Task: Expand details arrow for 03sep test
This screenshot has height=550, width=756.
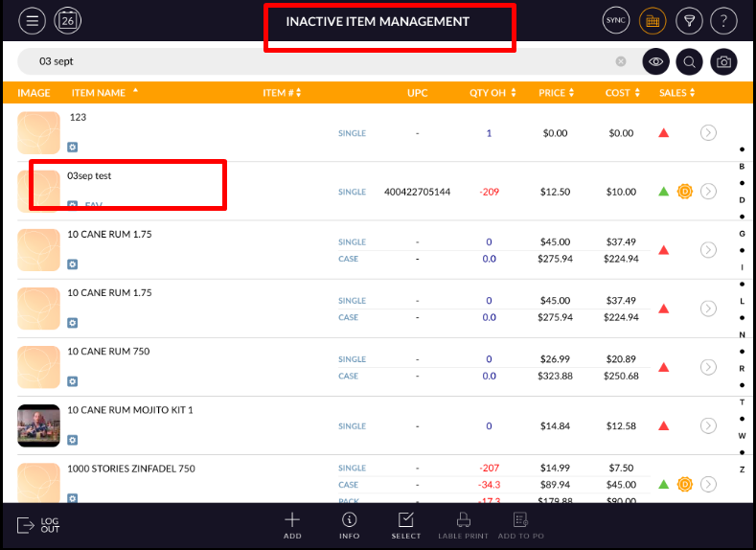Action: [x=708, y=192]
